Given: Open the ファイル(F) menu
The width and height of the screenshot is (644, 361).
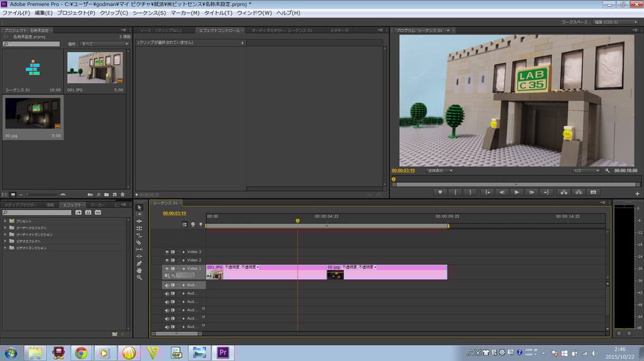Looking at the screenshot, I should tap(16, 13).
